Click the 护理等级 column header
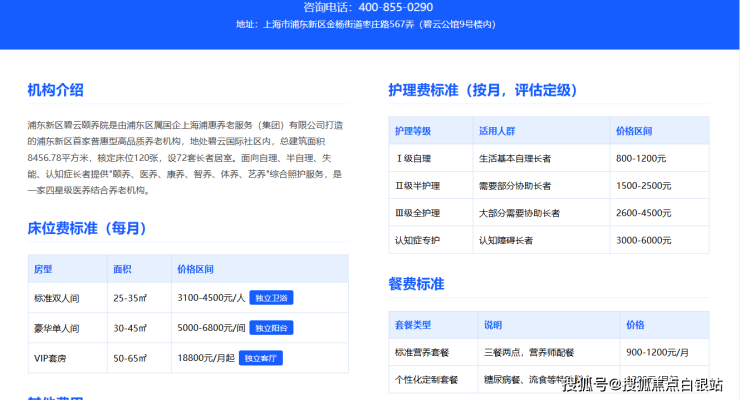740x400 pixels. tap(413, 131)
